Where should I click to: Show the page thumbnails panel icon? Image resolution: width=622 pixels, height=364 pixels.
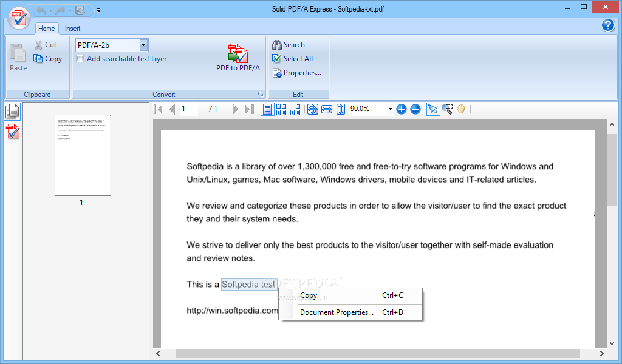point(12,112)
